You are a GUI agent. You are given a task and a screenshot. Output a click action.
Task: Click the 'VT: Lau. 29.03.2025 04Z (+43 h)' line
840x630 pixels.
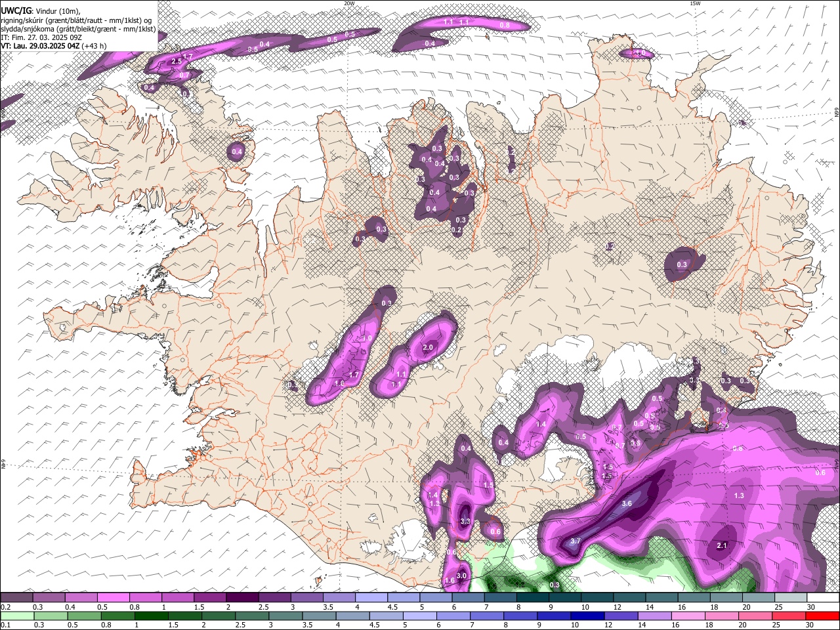pos(54,46)
